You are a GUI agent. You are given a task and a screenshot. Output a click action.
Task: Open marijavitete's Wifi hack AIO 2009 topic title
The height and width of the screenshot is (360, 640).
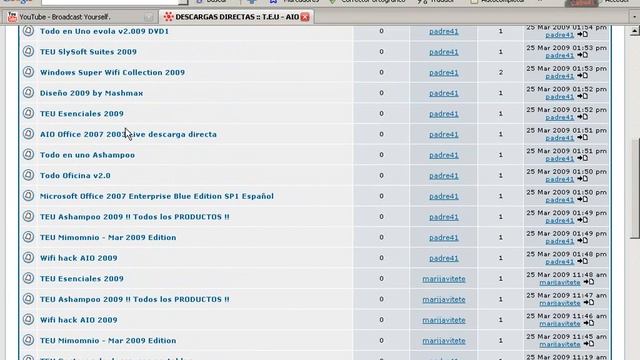click(79, 320)
